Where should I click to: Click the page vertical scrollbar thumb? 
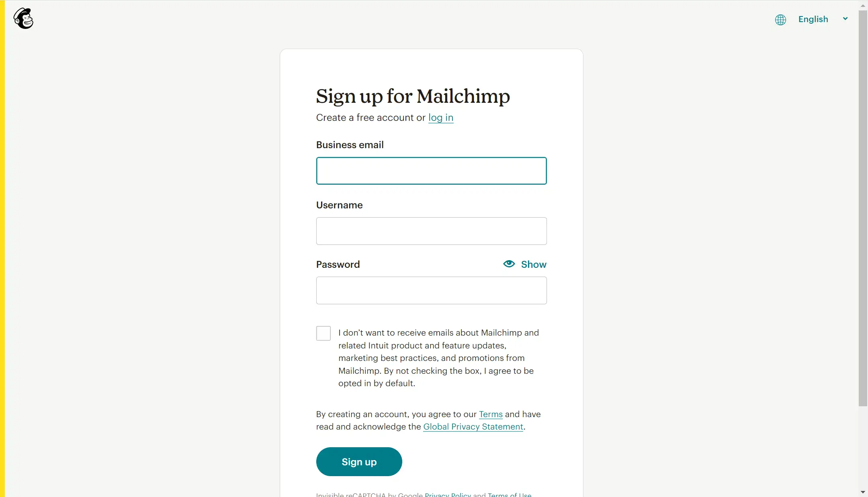(863, 208)
